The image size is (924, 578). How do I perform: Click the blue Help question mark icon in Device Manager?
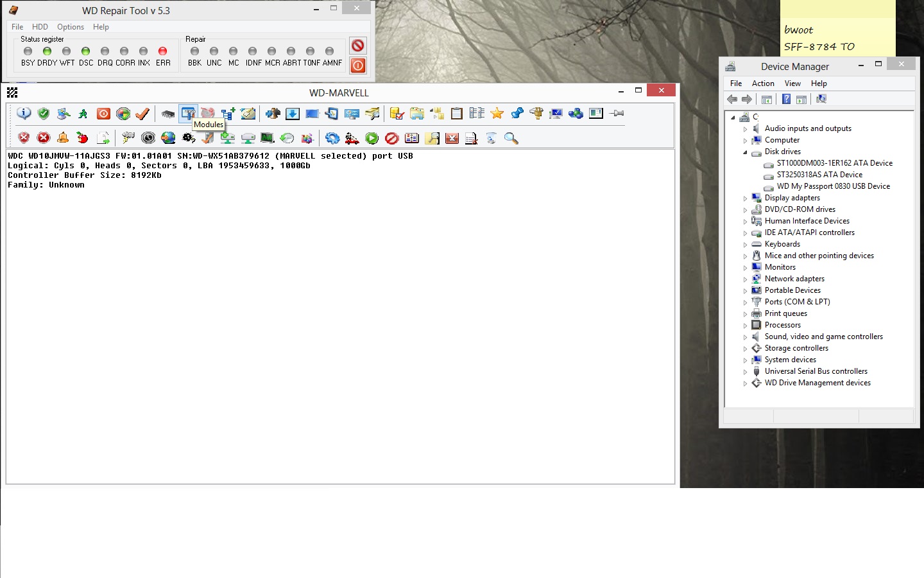click(786, 99)
